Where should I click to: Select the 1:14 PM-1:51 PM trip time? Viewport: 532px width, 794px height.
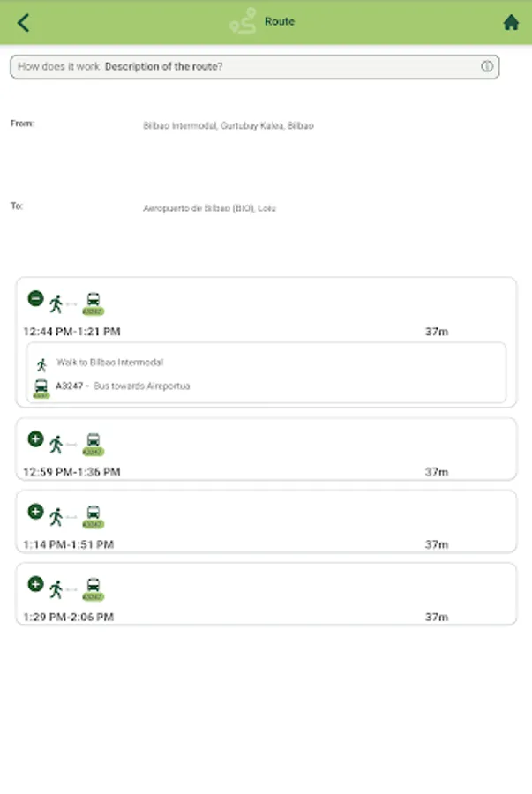(x=69, y=544)
